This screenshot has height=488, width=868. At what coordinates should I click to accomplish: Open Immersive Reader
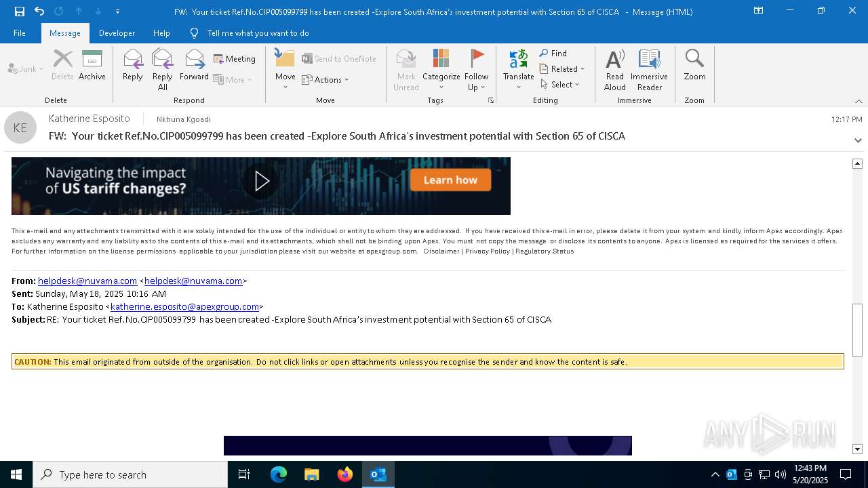650,70
